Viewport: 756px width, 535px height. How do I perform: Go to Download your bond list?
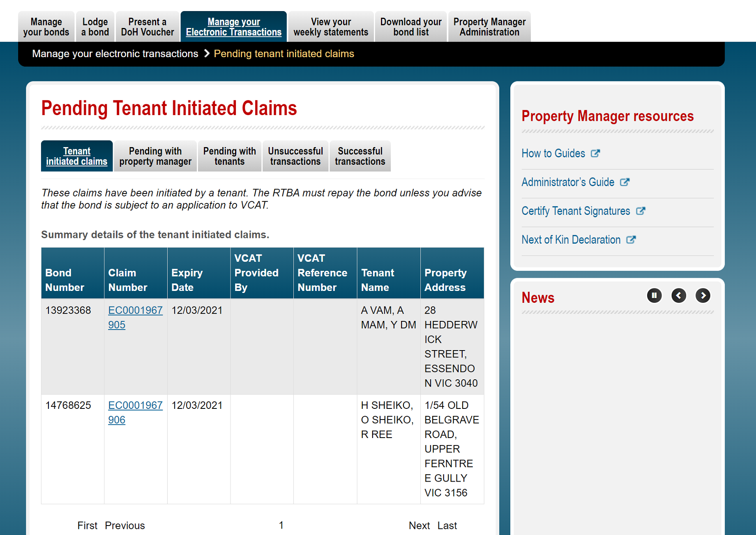411,26
